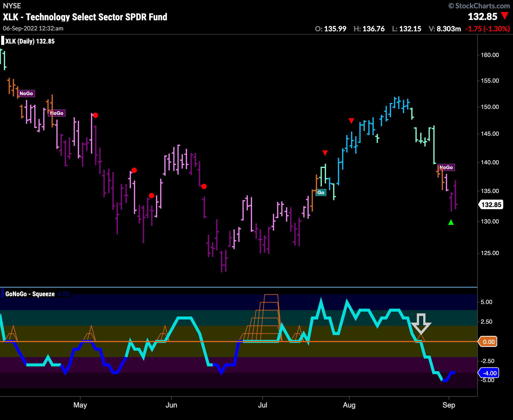Click the Aug label on the time axis
513x420 pixels.
349,405
